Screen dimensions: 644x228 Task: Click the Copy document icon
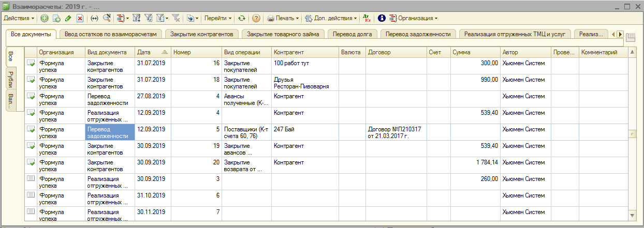(x=56, y=18)
